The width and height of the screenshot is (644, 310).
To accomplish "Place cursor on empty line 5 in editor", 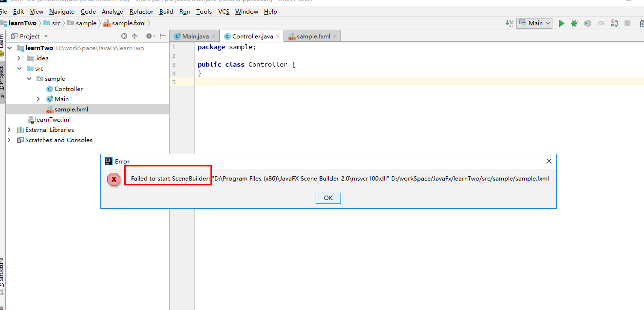I will coord(419,82).
